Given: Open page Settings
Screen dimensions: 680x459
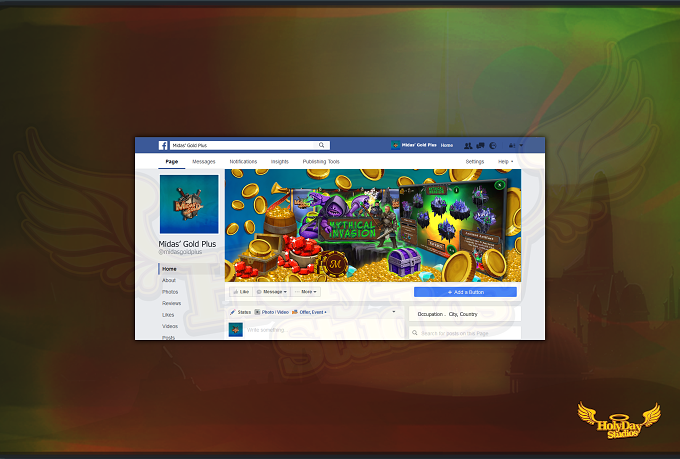Looking at the screenshot, I should pos(475,161).
